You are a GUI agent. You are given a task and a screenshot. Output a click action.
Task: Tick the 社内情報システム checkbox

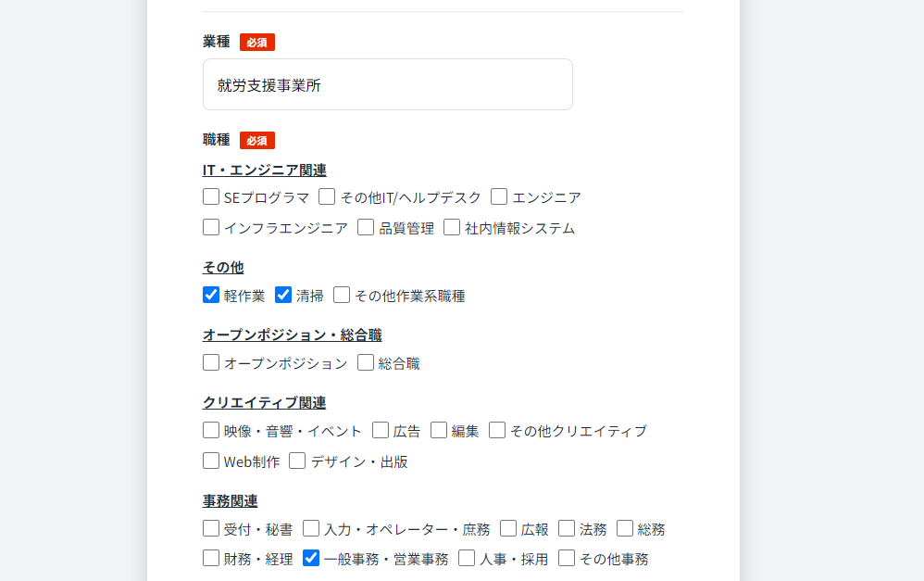[x=452, y=227]
